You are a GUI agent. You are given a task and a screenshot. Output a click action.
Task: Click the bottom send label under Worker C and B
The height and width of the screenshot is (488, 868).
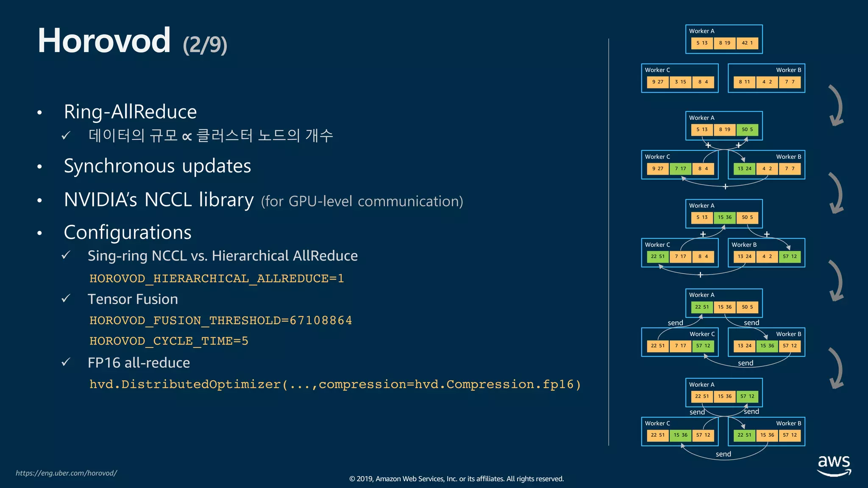coord(723,454)
